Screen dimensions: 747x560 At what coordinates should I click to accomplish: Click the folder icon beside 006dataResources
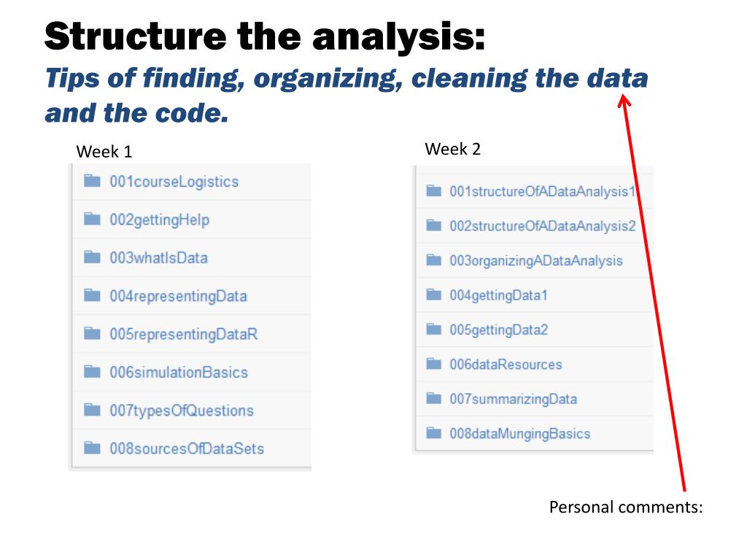(434, 364)
